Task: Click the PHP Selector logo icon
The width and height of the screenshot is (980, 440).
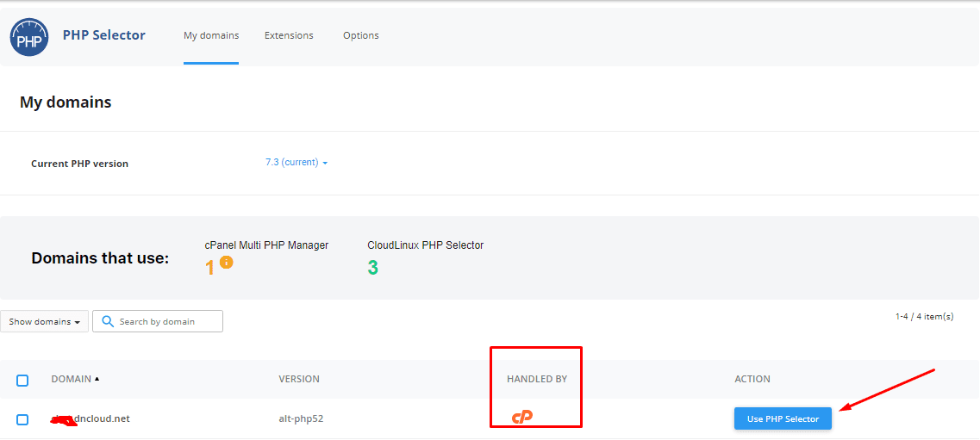Action: (29, 37)
